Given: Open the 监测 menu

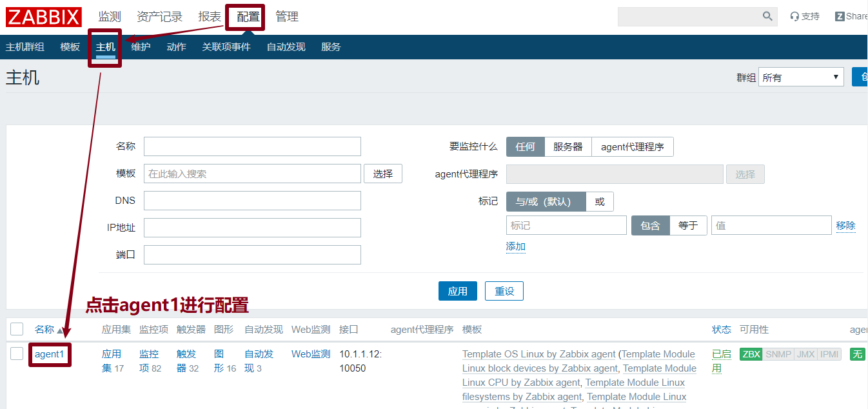Looking at the screenshot, I should 110,17.
